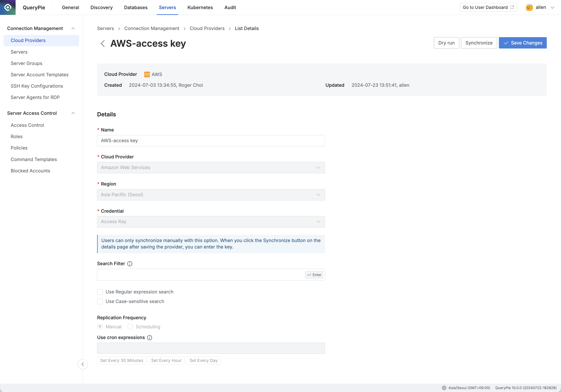Click QueryPie 10.0.0 version text
This screenshot has width=561, height=392.
[x=526, y=388]
